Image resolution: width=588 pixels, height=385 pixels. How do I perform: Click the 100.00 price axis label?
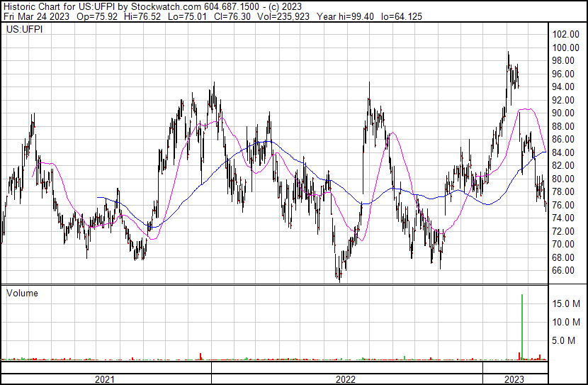(566, 48)
